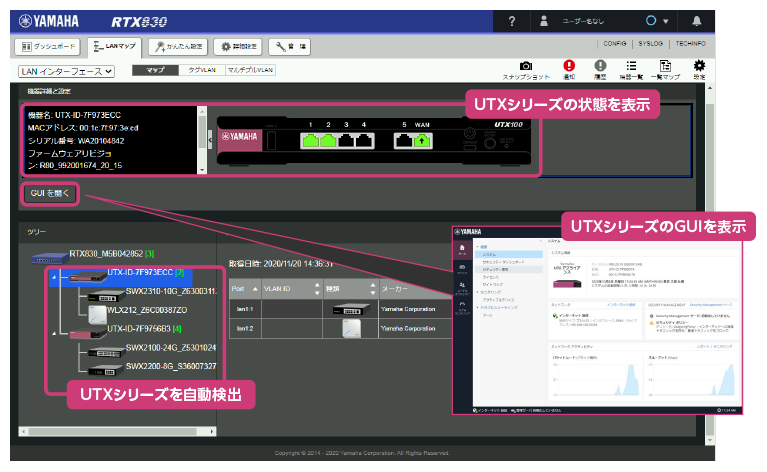This screenshot has width=767, height=472.
Task: Click the device info panel scroll-up arrow
Action: tap(202, 111)
